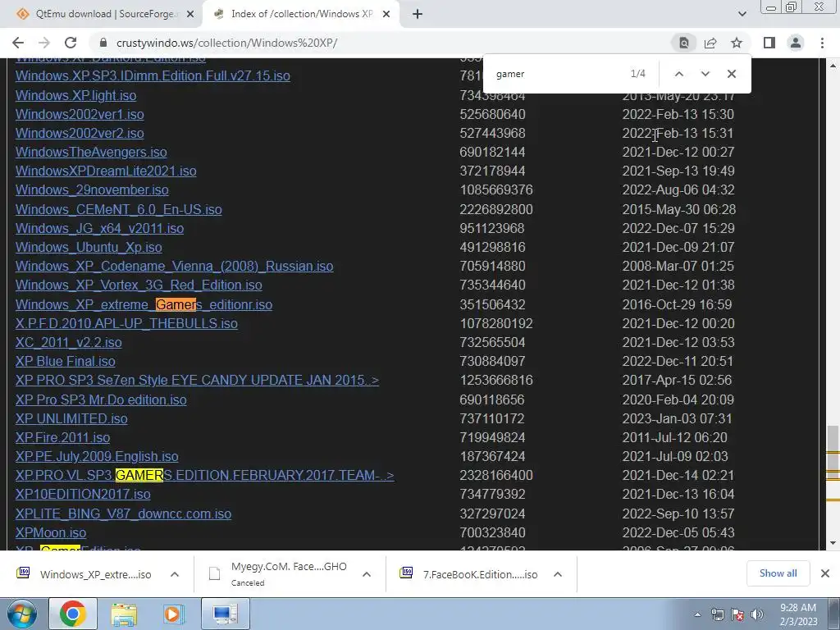
Task: Jump to next find result
Action: [705, 74]
